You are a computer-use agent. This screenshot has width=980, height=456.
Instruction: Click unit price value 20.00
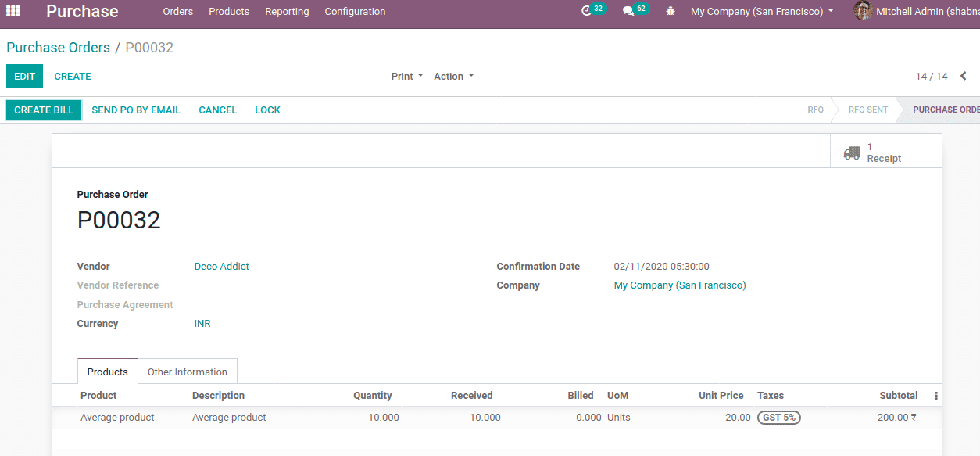click(738, 418)
